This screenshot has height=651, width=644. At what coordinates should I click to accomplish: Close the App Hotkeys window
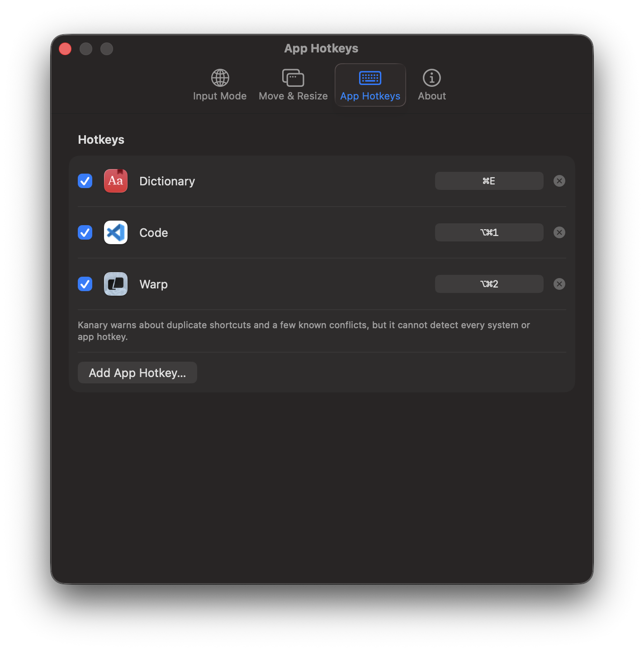coord(65,49)
